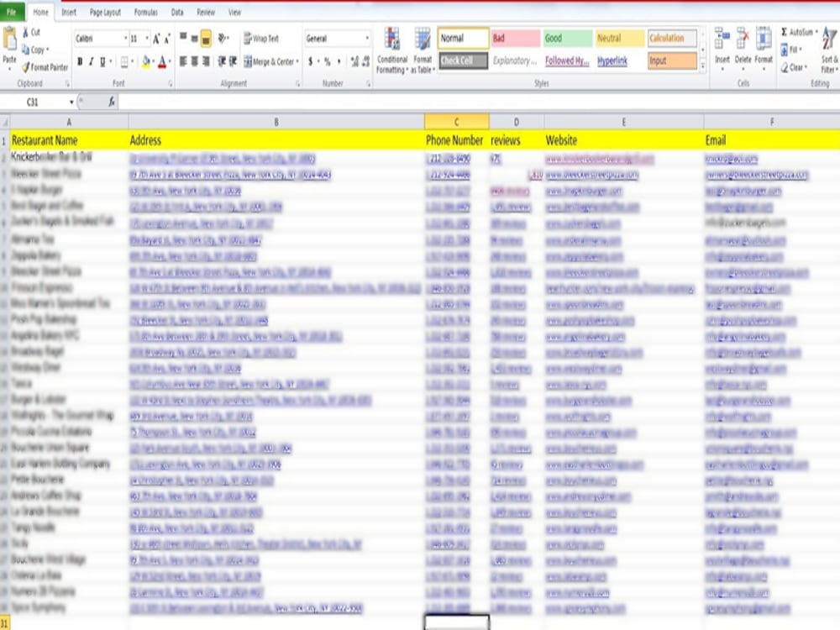This screenshot has height=630, width=840.
Task: Cut the selection with scissors icon
Action: pyautogui.click(x=26, y=32)
